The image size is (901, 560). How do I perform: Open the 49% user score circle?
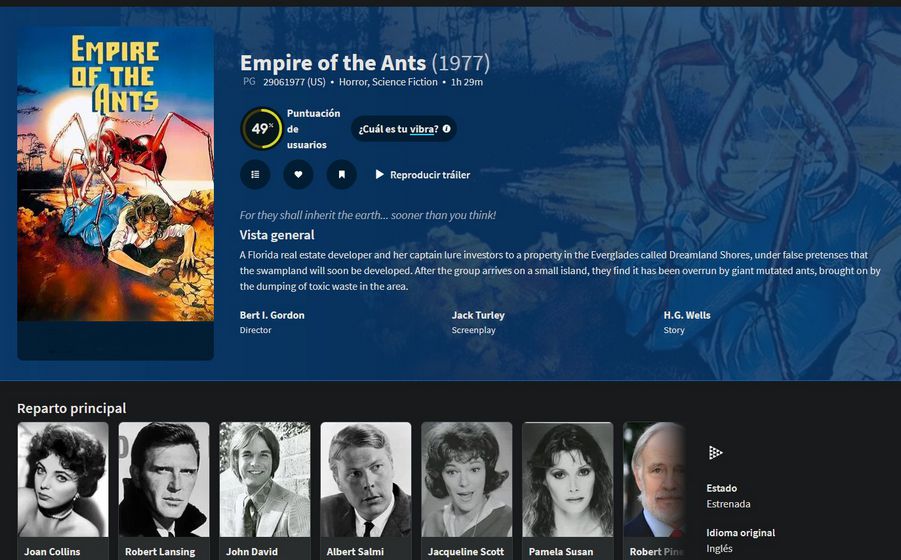tap(261, 129)
